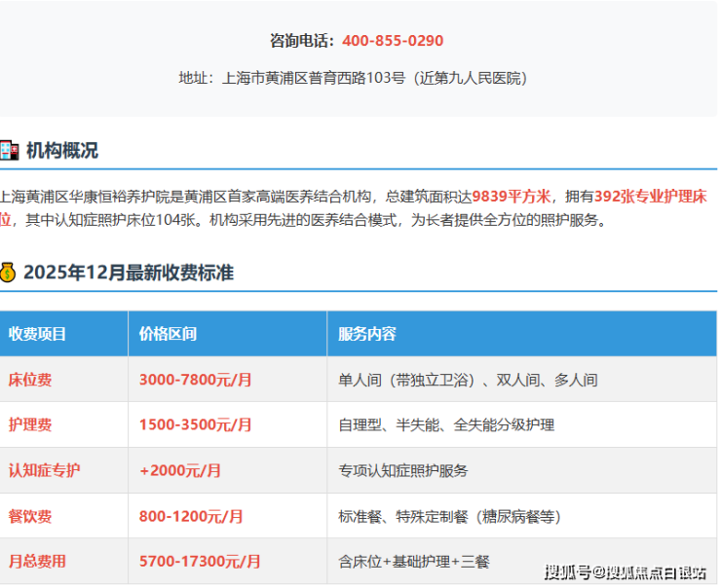Click the 2025年12月最新收费标准 heading
The image size is (721, 588).
point(129,273)
